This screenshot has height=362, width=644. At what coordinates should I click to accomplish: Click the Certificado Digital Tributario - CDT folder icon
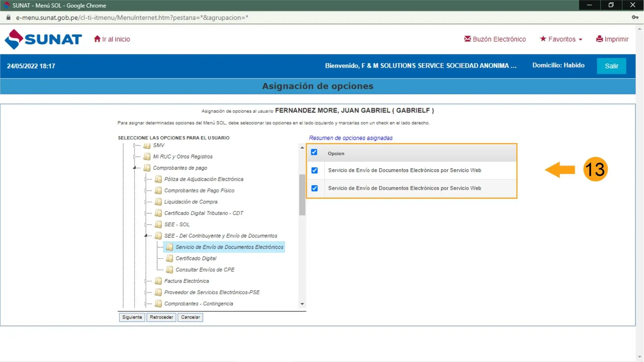(x=158, y=213)
